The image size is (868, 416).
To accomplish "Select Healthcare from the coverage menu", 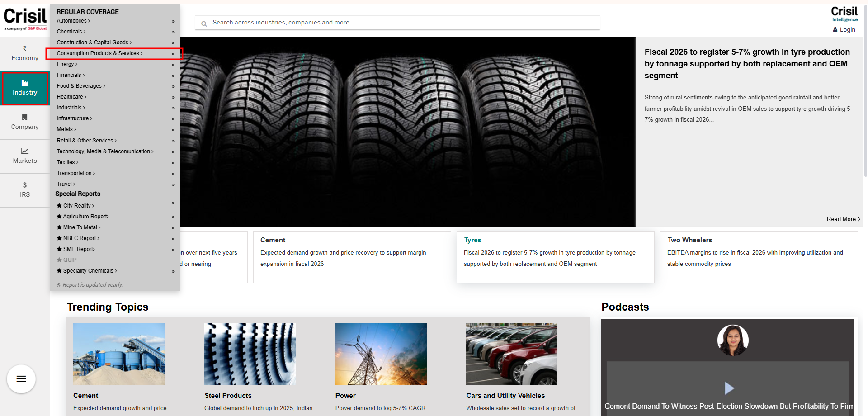I will tap(71, 97).
